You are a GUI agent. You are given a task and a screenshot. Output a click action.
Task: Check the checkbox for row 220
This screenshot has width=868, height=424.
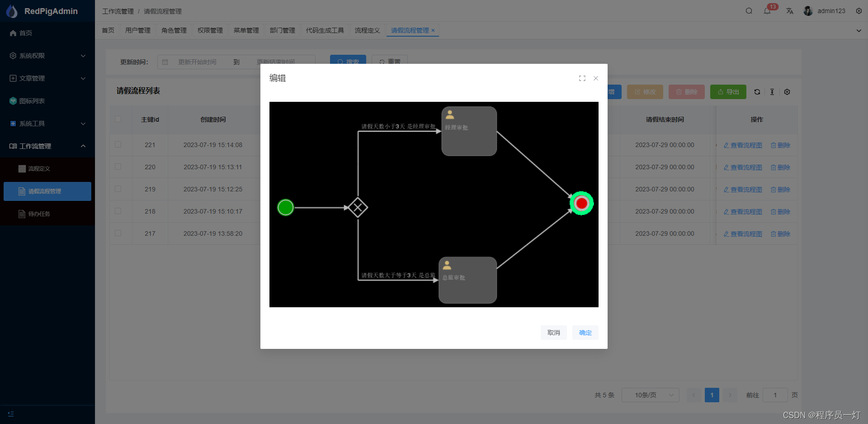coord(118,167)
